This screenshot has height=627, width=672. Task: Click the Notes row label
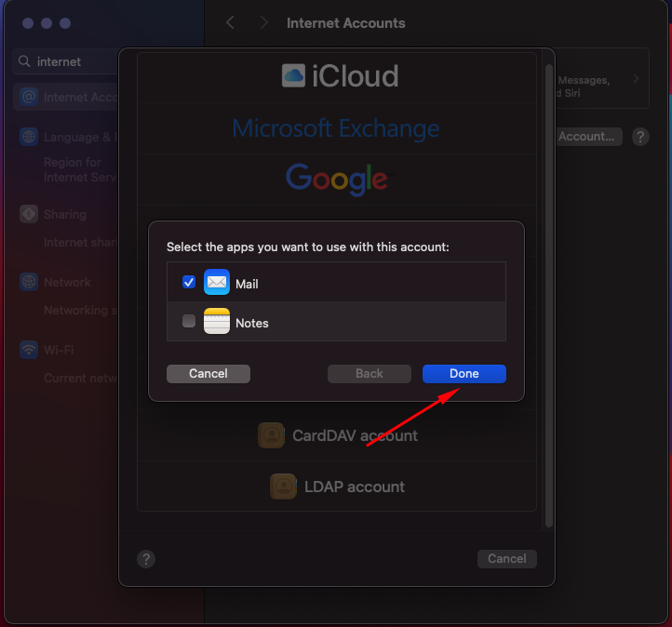click(x=252, y=323)
